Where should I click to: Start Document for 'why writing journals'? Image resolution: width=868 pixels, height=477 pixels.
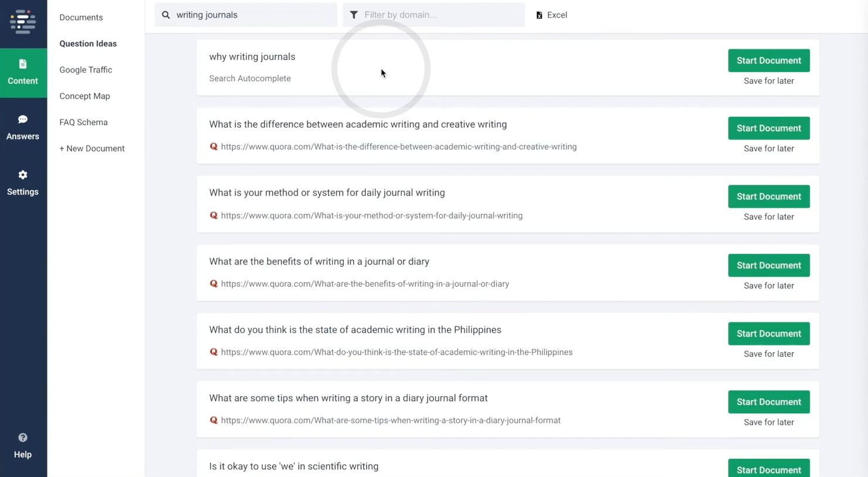point(768,60)
